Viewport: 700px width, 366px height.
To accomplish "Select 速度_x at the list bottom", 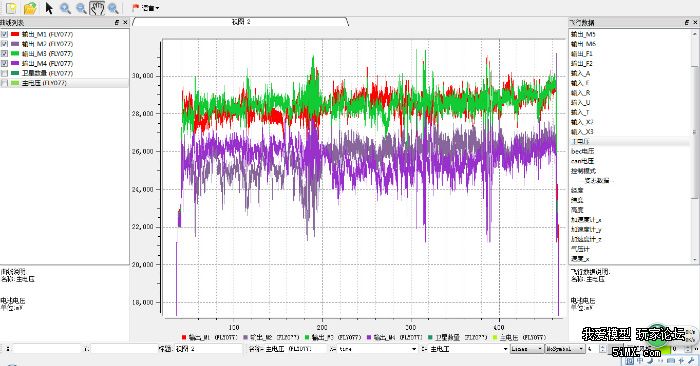I will tap(580, 259).
